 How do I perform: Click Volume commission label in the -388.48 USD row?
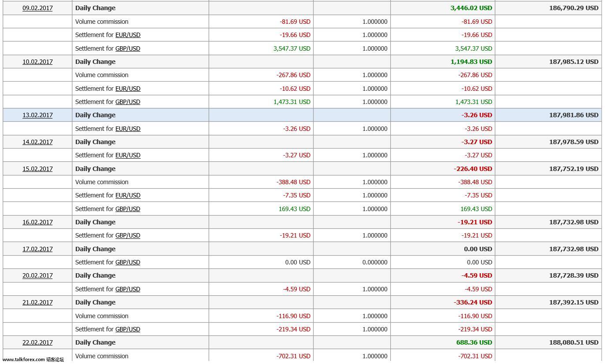(x=102, y=182)
